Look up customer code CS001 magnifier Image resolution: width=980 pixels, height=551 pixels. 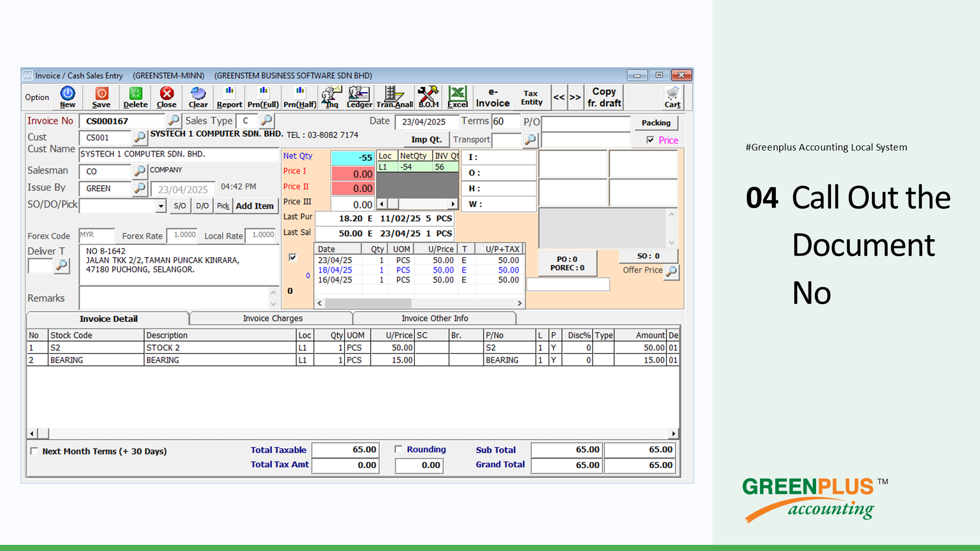tap(139, 137)
